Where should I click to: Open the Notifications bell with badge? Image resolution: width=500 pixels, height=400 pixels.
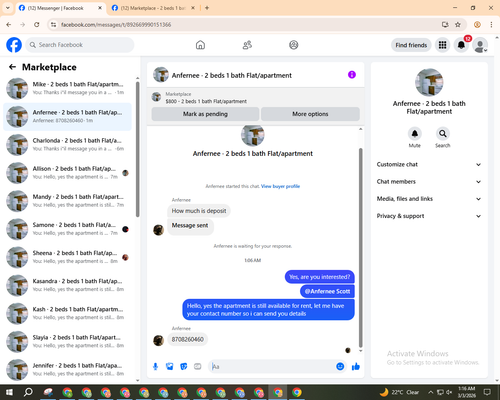461,45
